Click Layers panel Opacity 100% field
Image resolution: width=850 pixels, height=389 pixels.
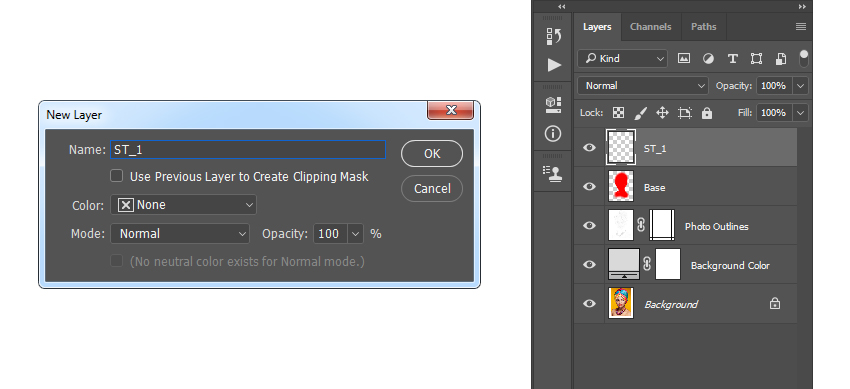pyautogui.click(x=775, y=86)
